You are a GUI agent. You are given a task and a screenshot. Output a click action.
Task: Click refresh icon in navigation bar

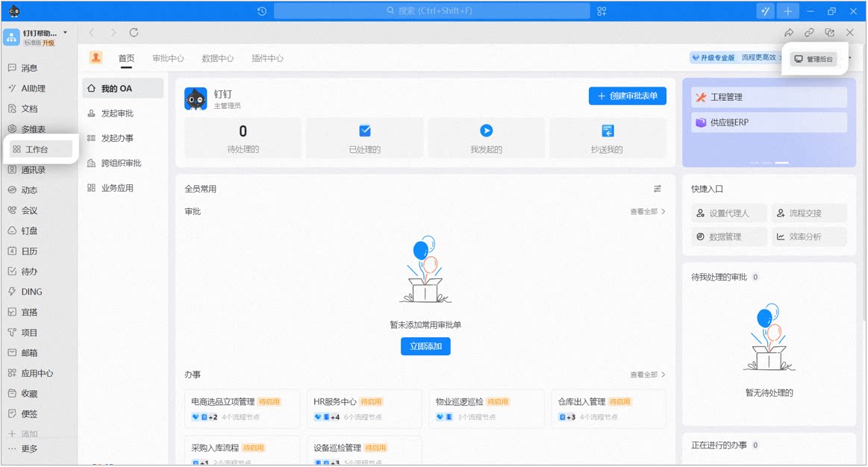click(x=134, y=33)
